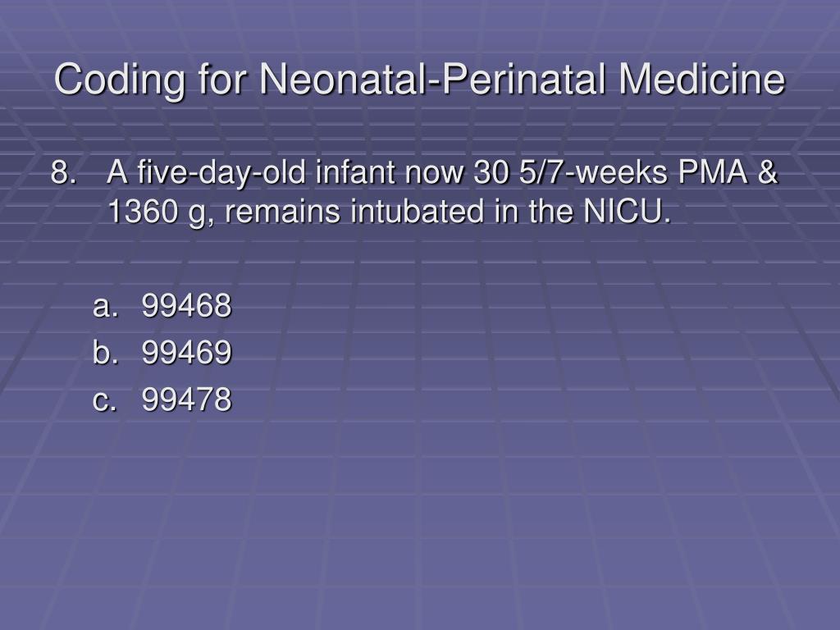Select answer option 99478
The height and width of the screenshot is (630, 840).
tap(186, 399)
